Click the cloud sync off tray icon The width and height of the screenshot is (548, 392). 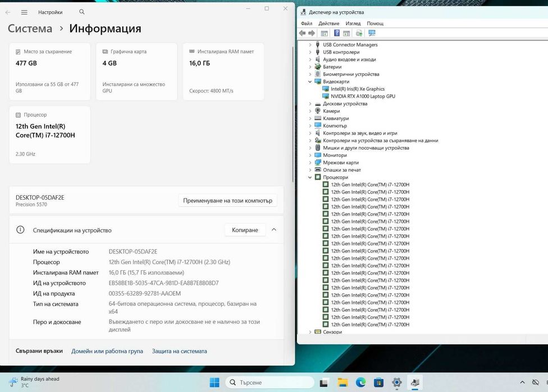(535, 382)
